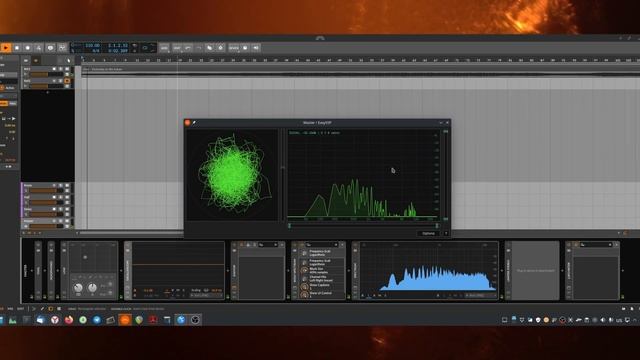This screenshot has height=360, width=640.
Task: Click the SHOW button in top toolbar
Action: [x=234, y=48]
